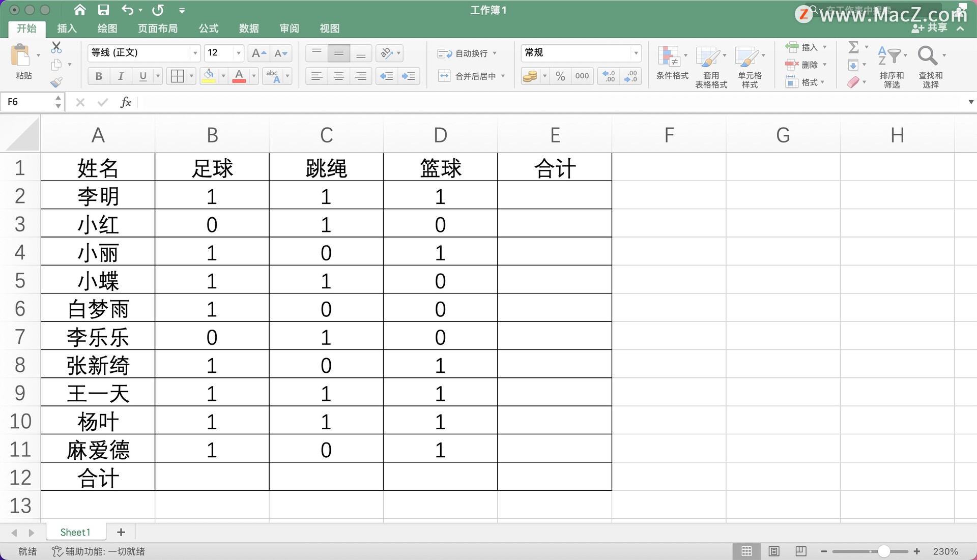Viewport: 977px width, 560px height.
Task: Undo the last action
Action: click(128, 10)
